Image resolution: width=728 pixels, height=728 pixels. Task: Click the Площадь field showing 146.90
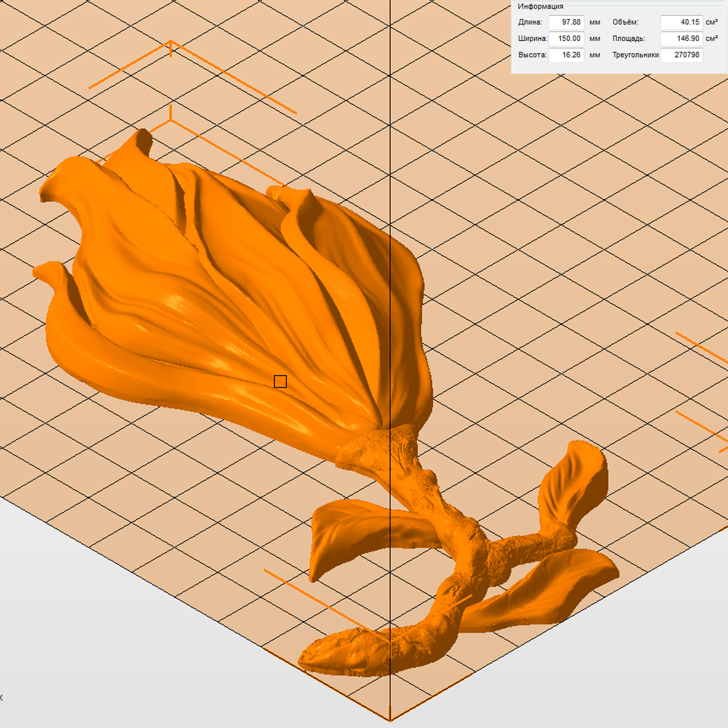click(681, 38)
